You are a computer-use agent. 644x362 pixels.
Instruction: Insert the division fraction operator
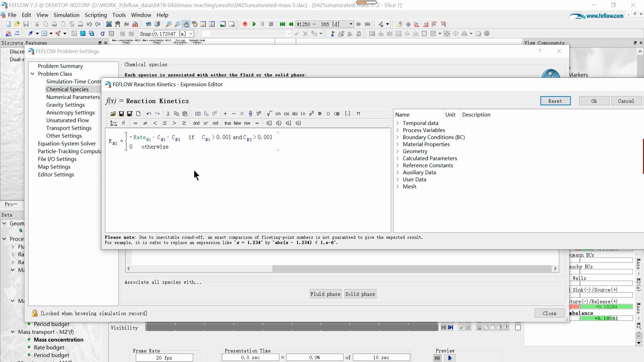pyautogui.click(x=250, y=114)
